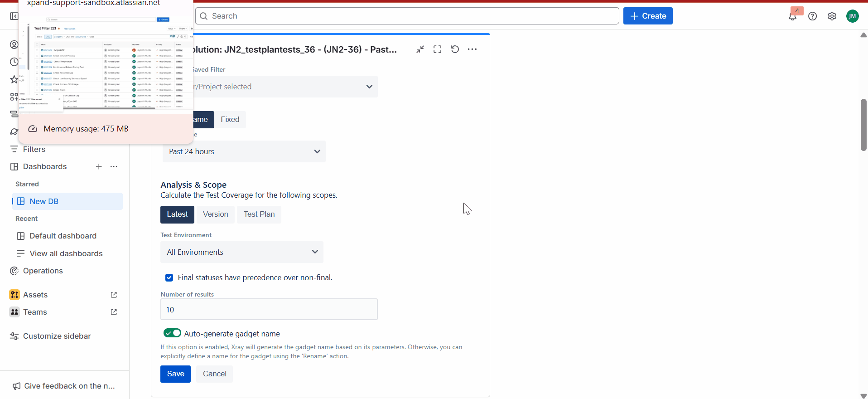Open the gadget more options ellipsis
Screen dimensions: 868x399
(472, 49)
